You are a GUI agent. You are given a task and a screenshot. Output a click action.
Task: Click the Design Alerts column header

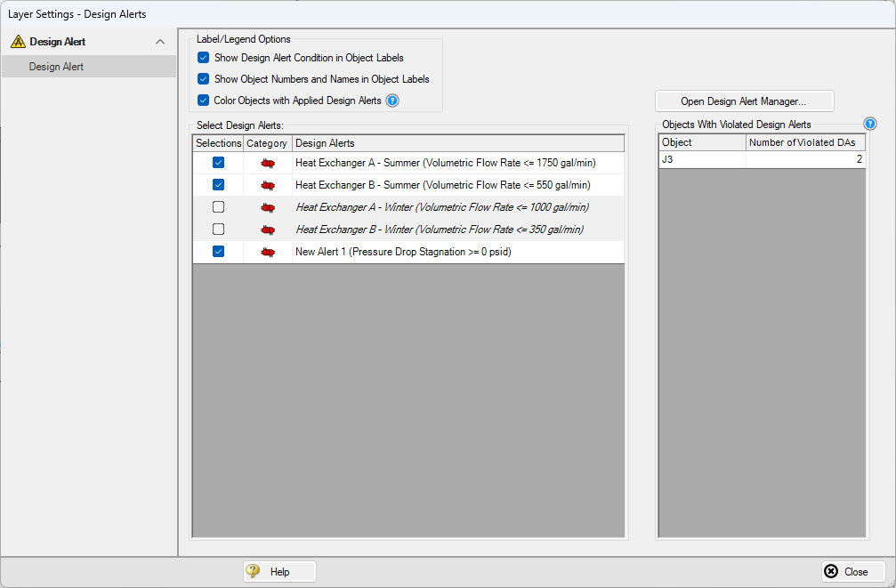pyautogui.click(x=457, y=143)
